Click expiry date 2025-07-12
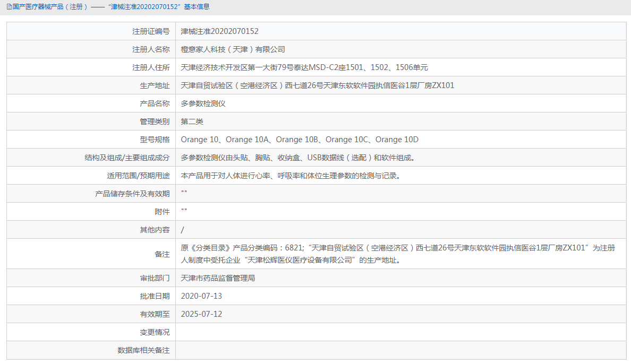 pos(201,314)
